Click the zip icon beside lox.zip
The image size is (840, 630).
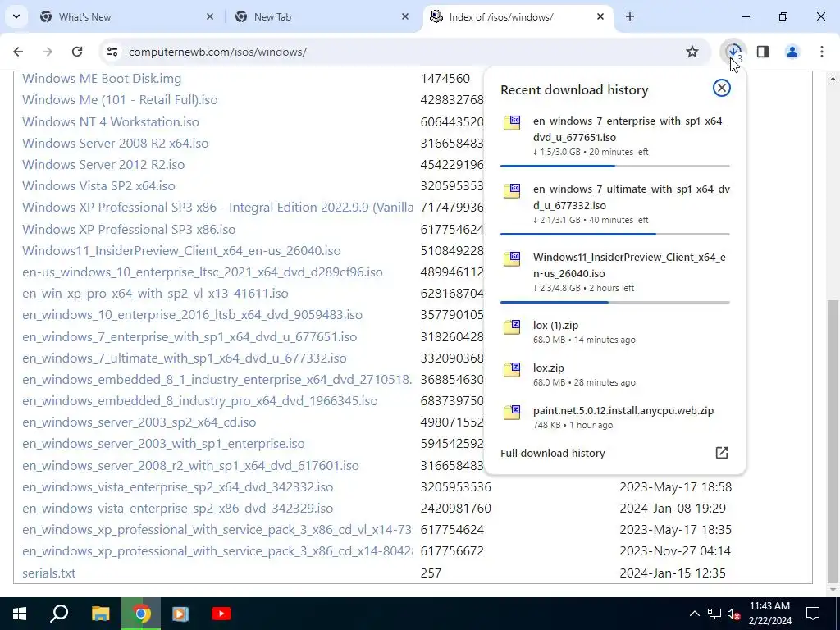(x=512, y=369)
